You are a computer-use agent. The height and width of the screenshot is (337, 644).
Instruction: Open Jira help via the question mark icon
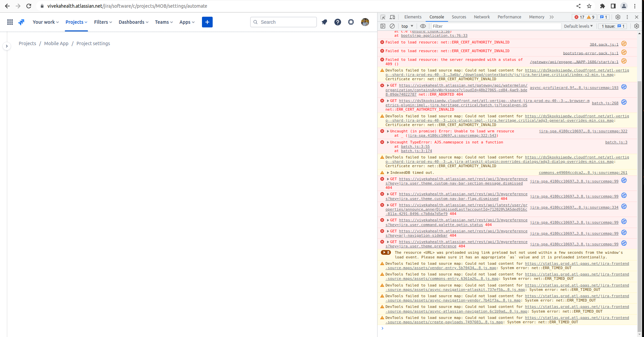(x=338, y=22)
